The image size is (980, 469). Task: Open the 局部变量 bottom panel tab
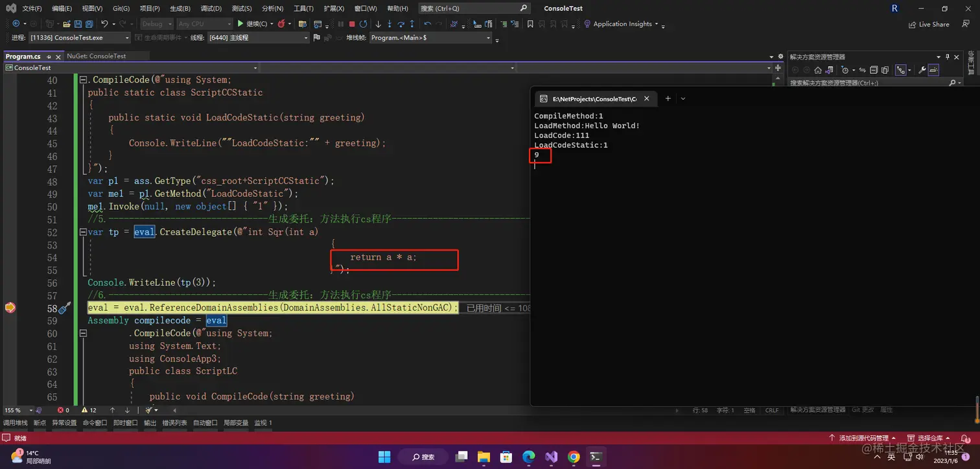click(x=236, y=423)
